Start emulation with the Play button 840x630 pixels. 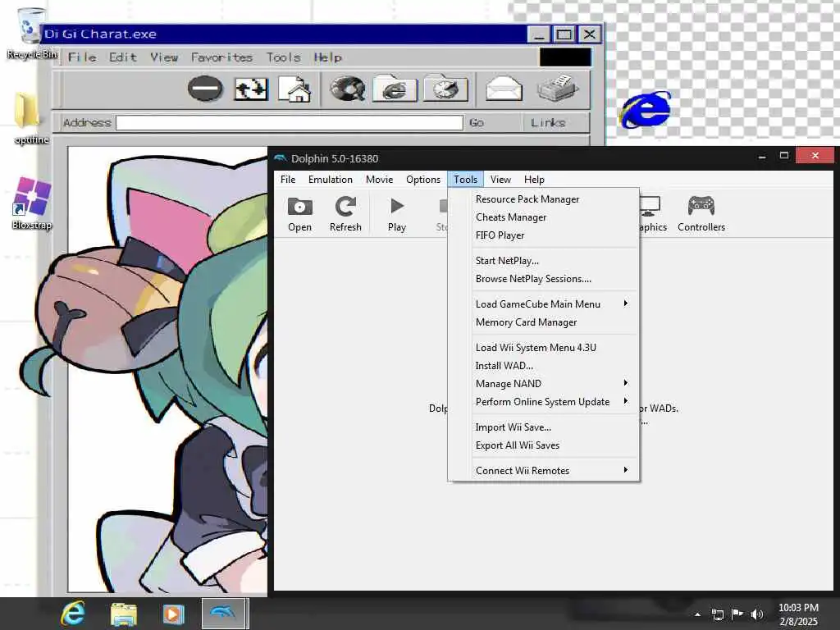tap(397, 214)
